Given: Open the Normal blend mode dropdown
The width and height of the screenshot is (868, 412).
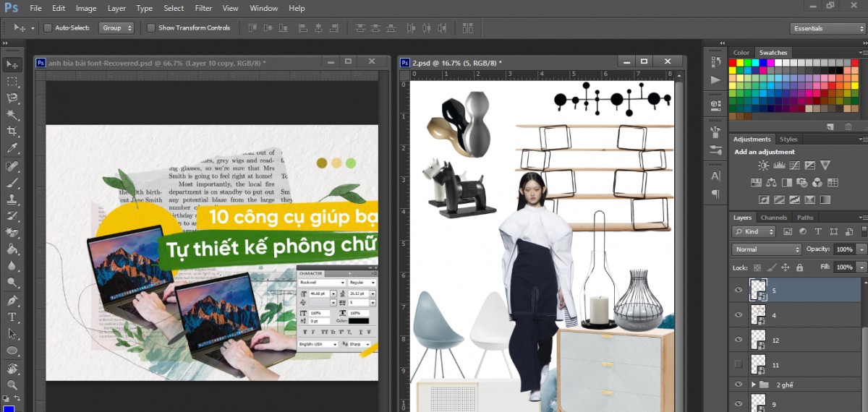Looking at the screenshot, I should coord(766,249).
